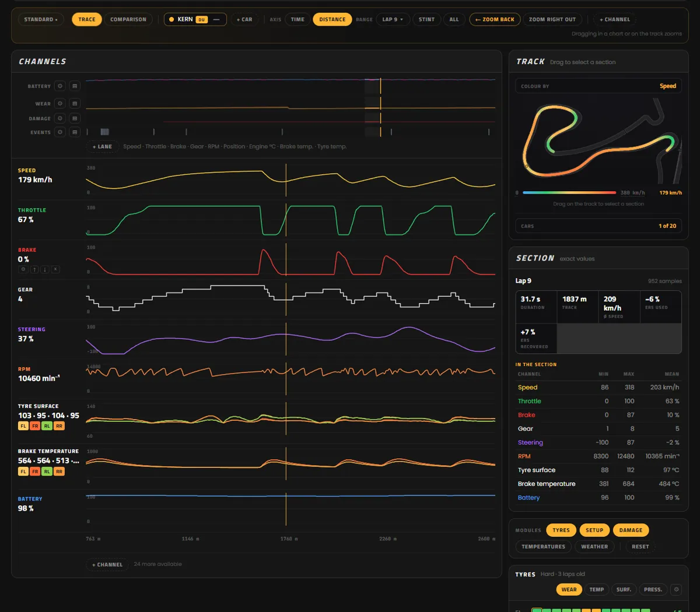Toggle RR wheel in Tyre Surface

point(59,426)
